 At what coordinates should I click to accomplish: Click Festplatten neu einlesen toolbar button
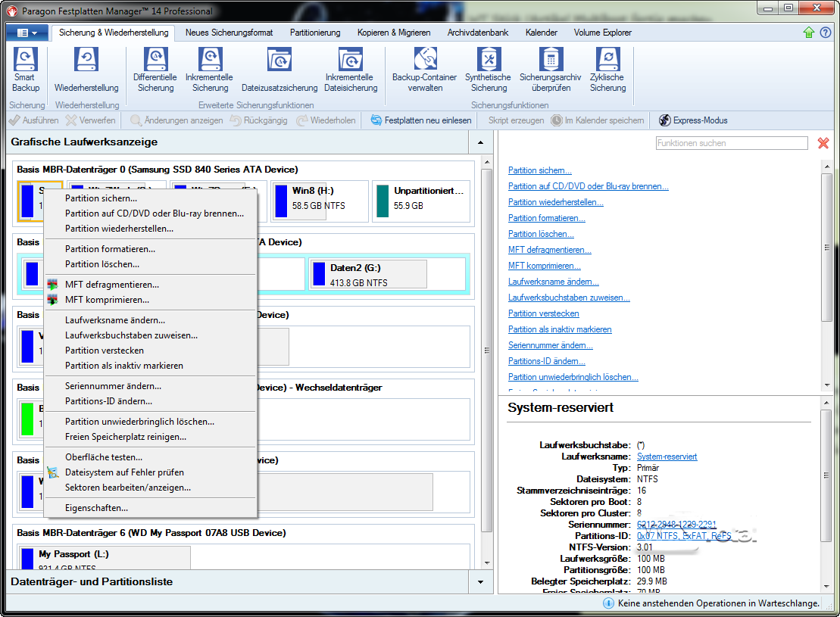coord(421,120)
